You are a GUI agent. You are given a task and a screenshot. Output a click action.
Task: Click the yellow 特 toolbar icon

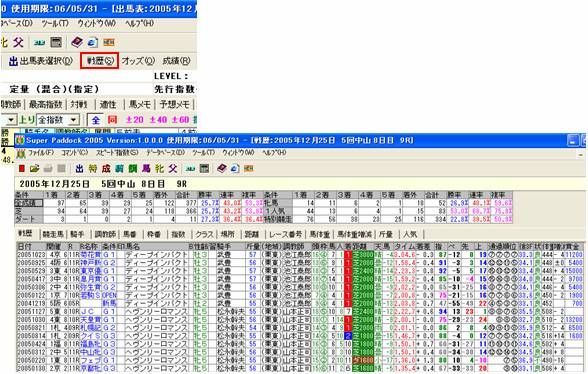point(93,169)
